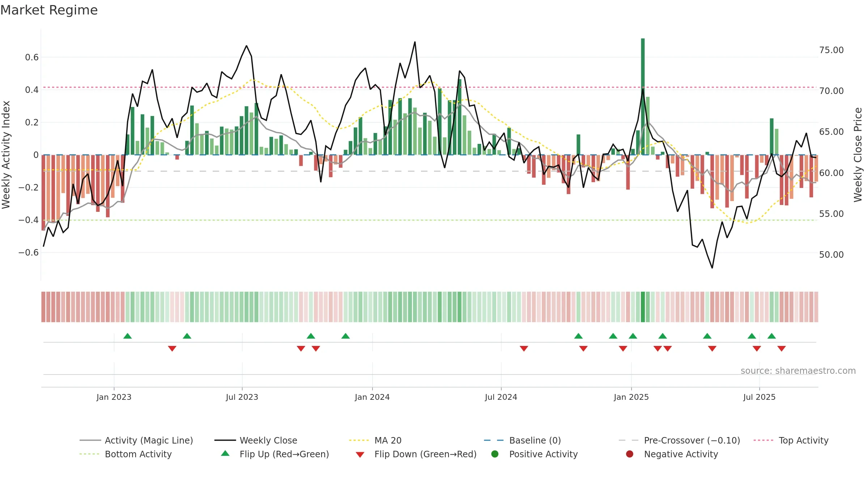Click the Flip Down (Green→Red) legend entry
Image resolution: width=868 pixels, height=488 pixels.
416,454
